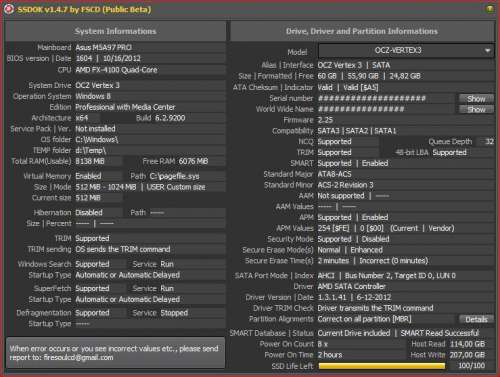The width and height of the screenshot is (500, 377).
Task: Select Virtual Memory size 512 MB - 1024 MB
Action: 106,187
